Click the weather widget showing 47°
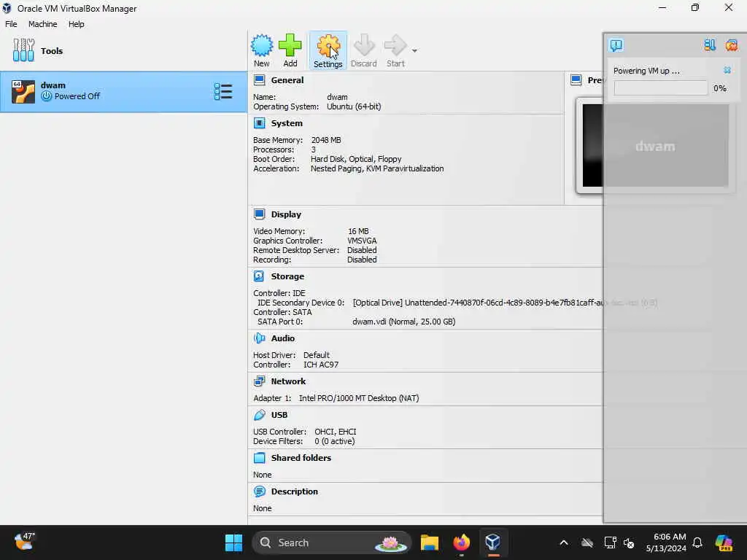 [25, 542]
